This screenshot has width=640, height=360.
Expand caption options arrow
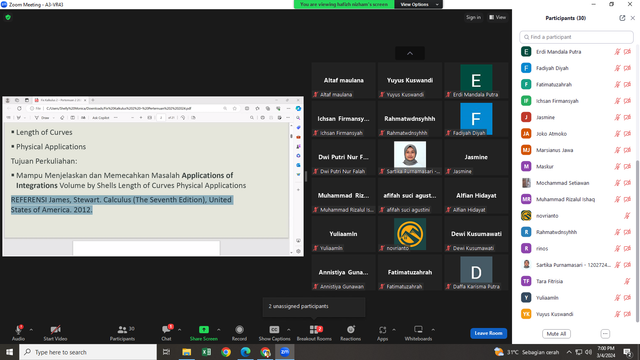[x=289, y=329]
